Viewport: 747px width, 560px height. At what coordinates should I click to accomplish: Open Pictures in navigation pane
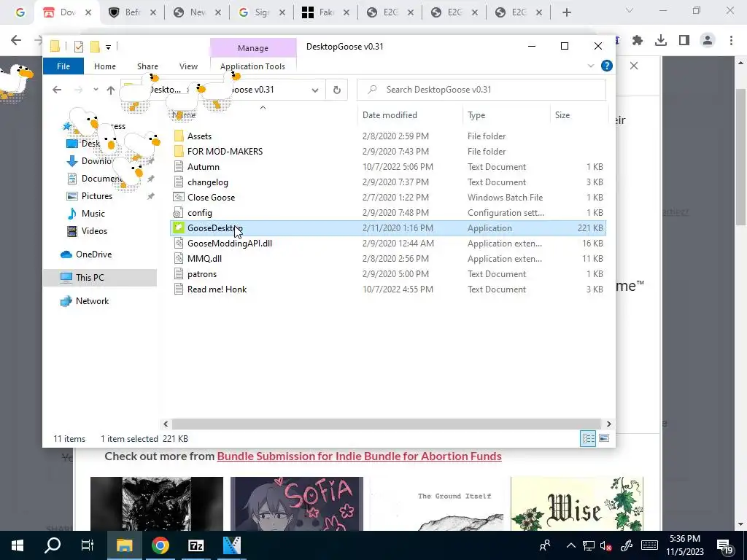(97, 195)
